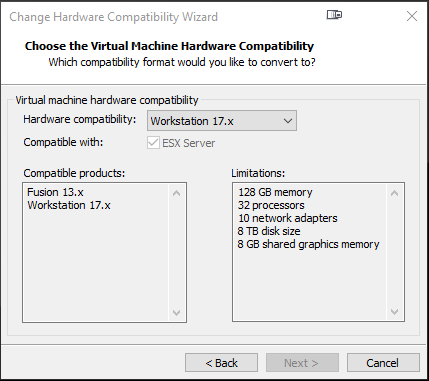
Task: Click the dropdown chevron beside Workstation 17.x
Action: click(288, 121)
